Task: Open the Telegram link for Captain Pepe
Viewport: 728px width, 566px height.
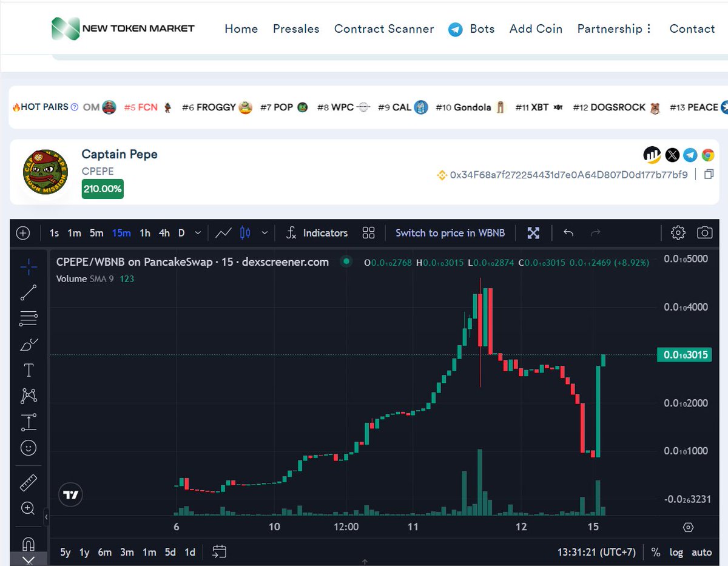Action: click(x=690, y=155)
